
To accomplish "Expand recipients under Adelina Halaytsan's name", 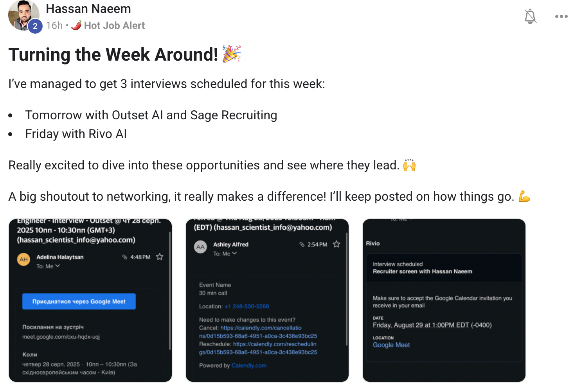I will click(58, 266).
